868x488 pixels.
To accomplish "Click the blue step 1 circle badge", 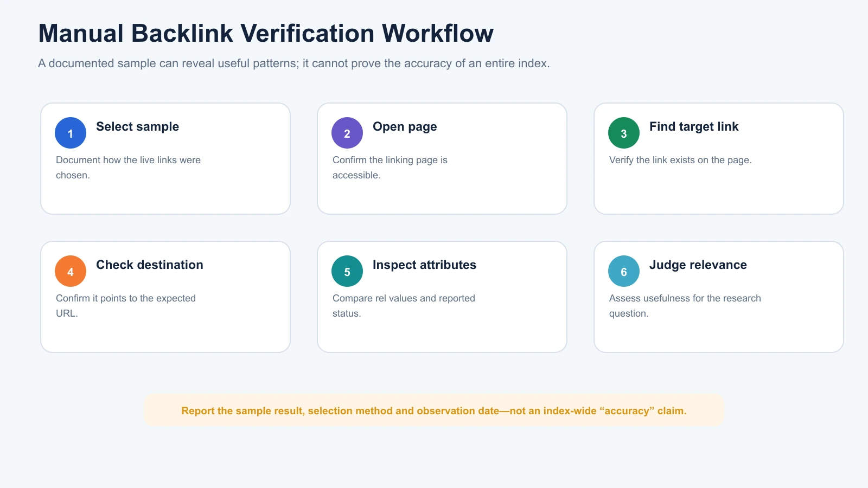I will tap(71, 133).
